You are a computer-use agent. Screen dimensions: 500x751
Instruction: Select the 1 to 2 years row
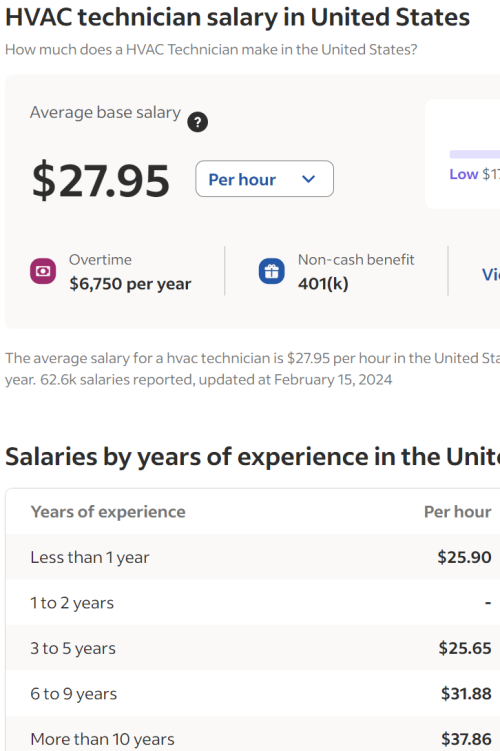point(253,603)
